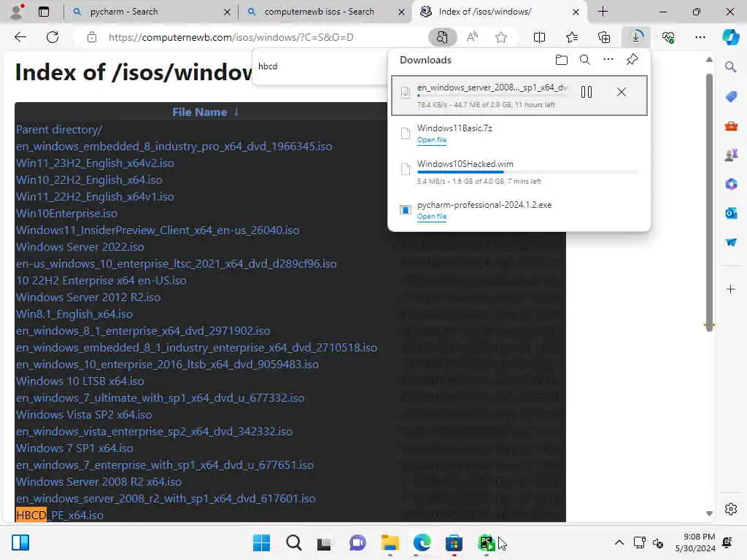
Task: Open Windows Start menu
Action: click(x=261, y=542)
